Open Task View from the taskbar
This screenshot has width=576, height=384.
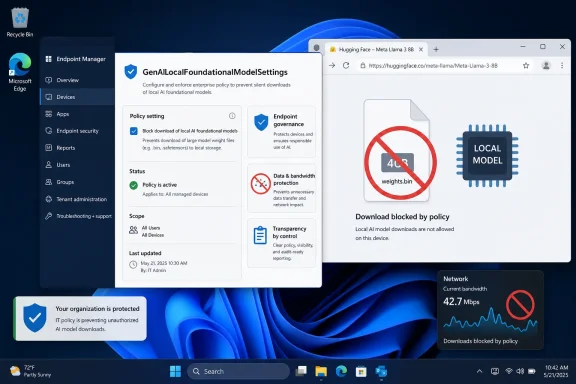coord(301,372)
